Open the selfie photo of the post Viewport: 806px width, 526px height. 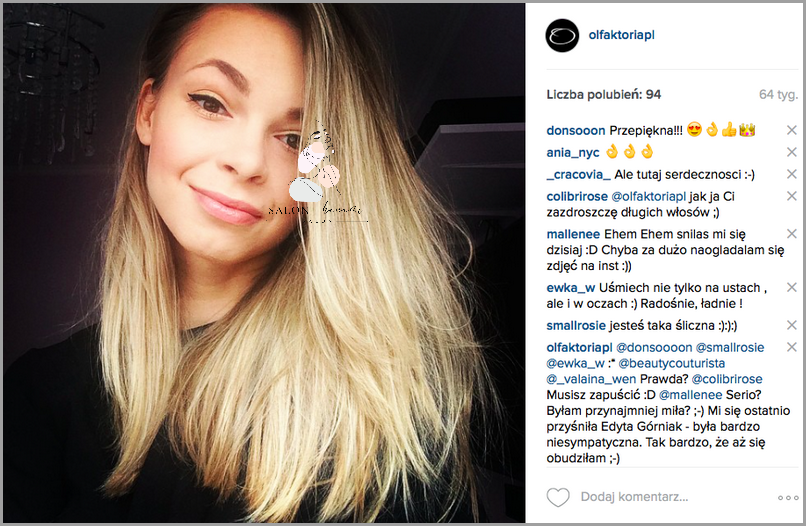click(x=264, y=263)
